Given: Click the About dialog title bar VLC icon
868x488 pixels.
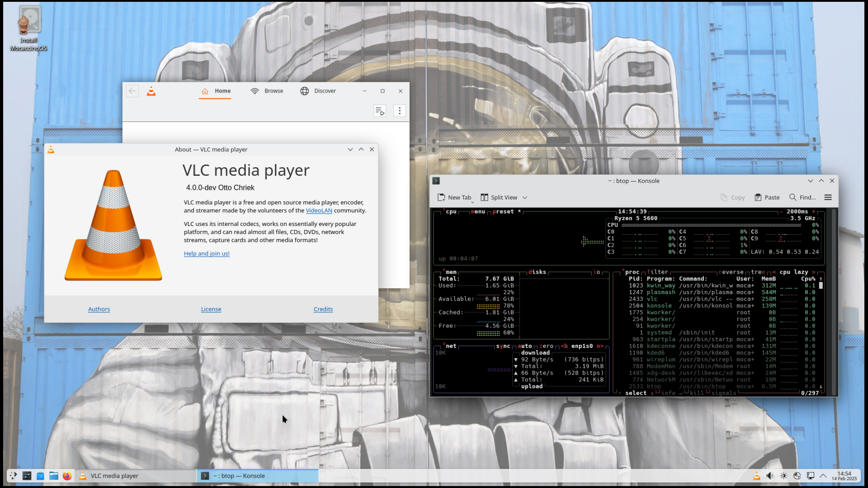Looking at the screenshot, I should [x=51, y=150].
